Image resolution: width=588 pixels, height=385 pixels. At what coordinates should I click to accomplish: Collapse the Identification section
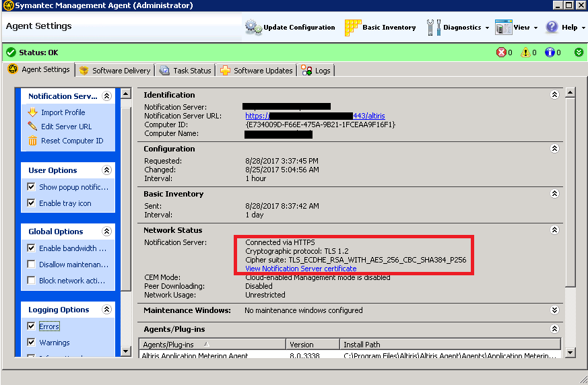click(x=554, y=95)
